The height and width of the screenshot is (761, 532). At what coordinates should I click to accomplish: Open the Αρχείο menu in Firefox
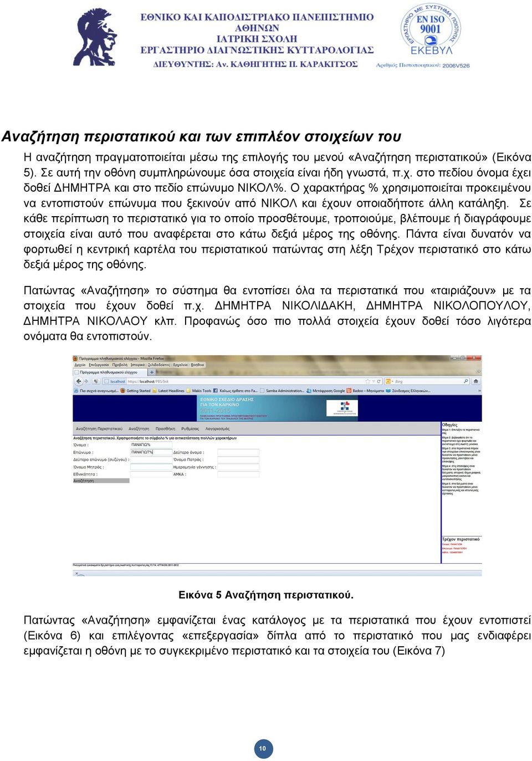click(x=80, y=365)
